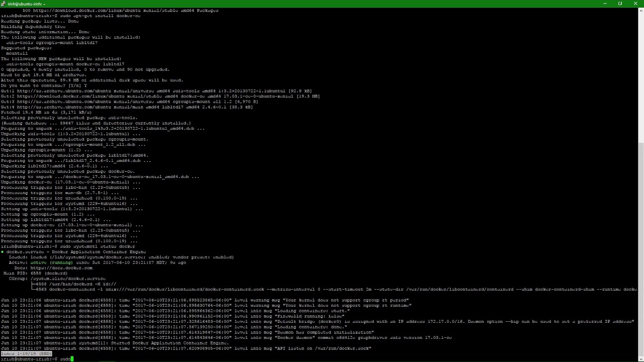This screenshot has width=644, height=362.
Task: Click 'Fetched 19.4 MB in 6s' line
Action: tap(46, 112)
